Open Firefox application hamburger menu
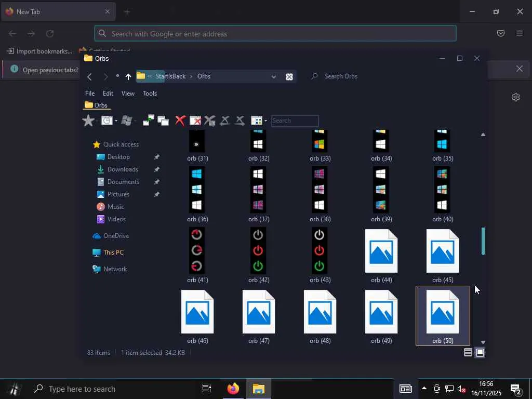The width and height of the screenshot is (532, 399). click(x=520, y=33)
